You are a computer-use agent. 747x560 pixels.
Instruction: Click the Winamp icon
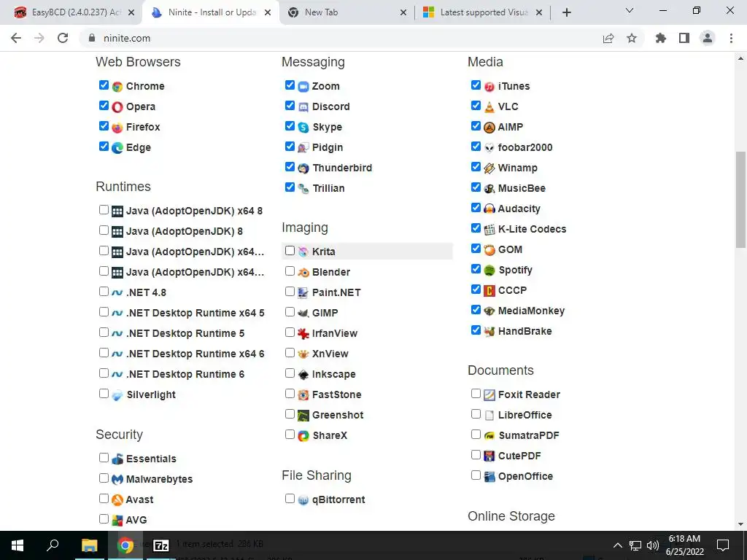click(x=489, y=168)
